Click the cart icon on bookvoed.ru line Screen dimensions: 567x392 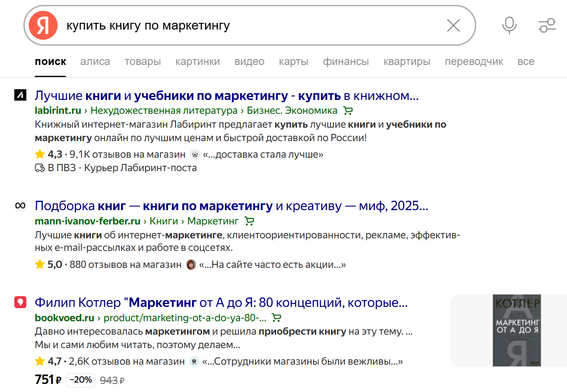point(277,318)
